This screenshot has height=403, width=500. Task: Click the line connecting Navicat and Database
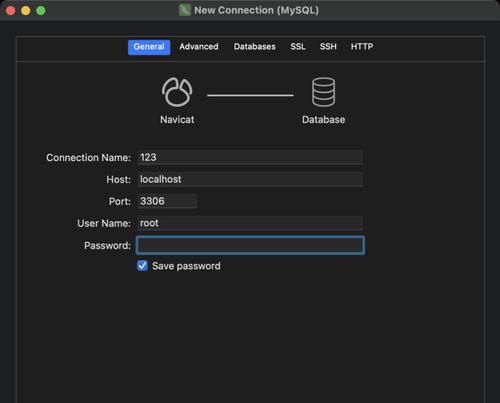coord(250,95)
